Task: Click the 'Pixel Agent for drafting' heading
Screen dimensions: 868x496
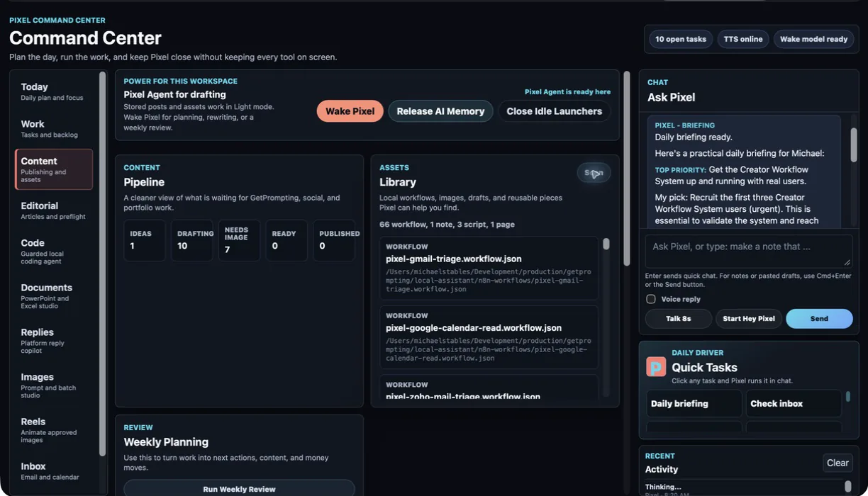Action: click(x=174, y=94)
